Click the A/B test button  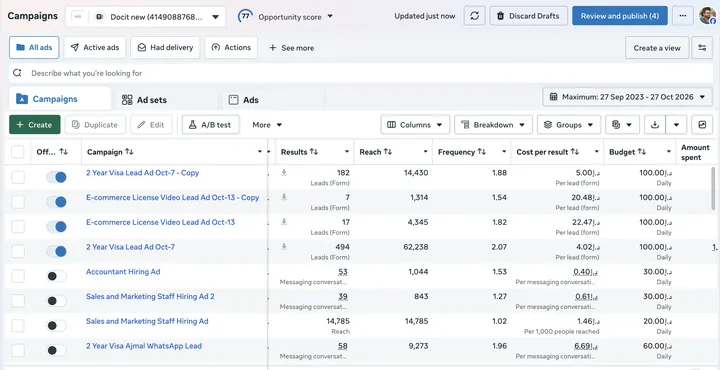211,125
